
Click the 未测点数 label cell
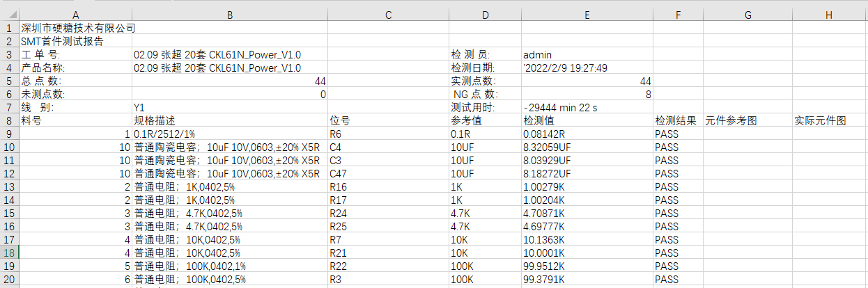(x=75, y=95)
